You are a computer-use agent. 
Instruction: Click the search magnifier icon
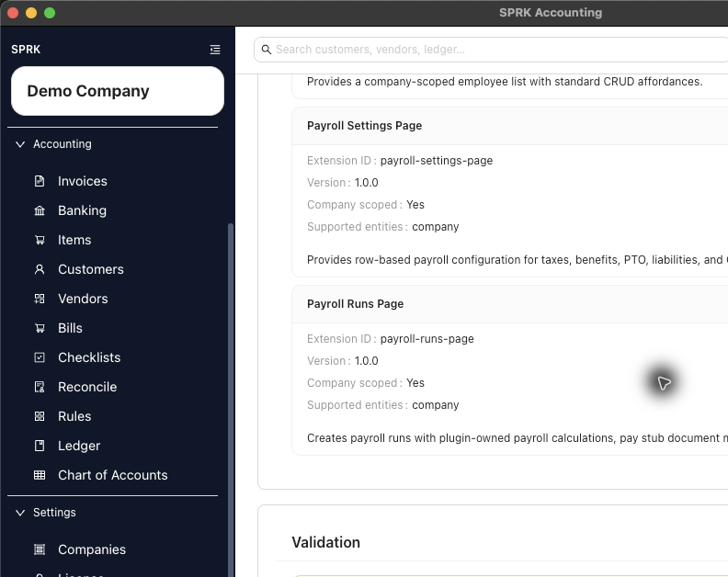click(266, 50)
